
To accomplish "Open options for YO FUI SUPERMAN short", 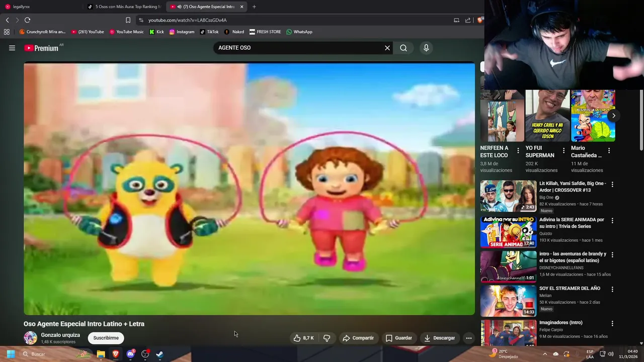I will pyautogui.click(x=563, y=150).
